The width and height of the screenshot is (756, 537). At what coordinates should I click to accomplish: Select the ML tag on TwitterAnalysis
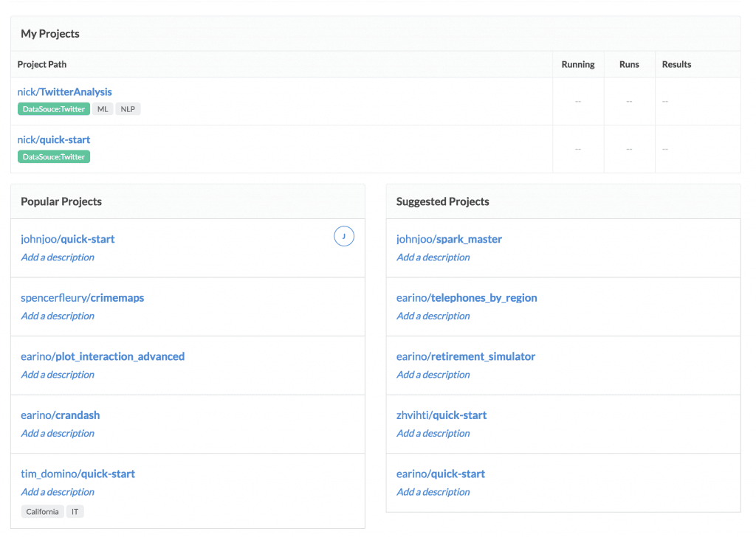(103, 109)
